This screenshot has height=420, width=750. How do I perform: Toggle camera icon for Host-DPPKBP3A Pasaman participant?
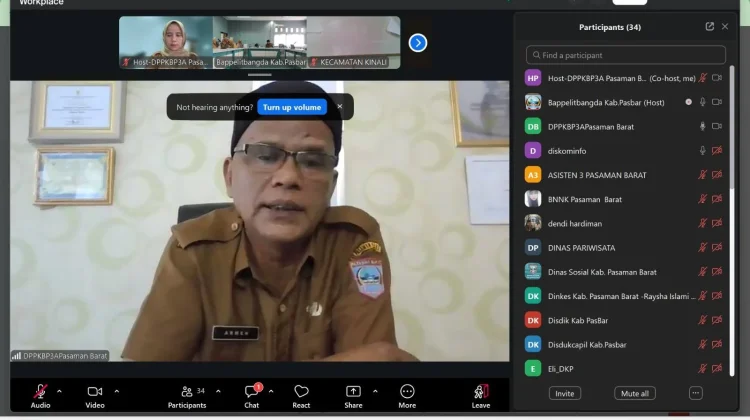point(717,78)
